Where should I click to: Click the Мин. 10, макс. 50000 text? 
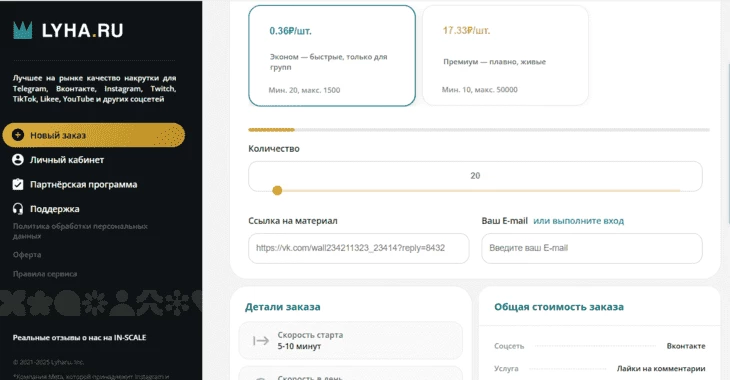click(480, 89)
